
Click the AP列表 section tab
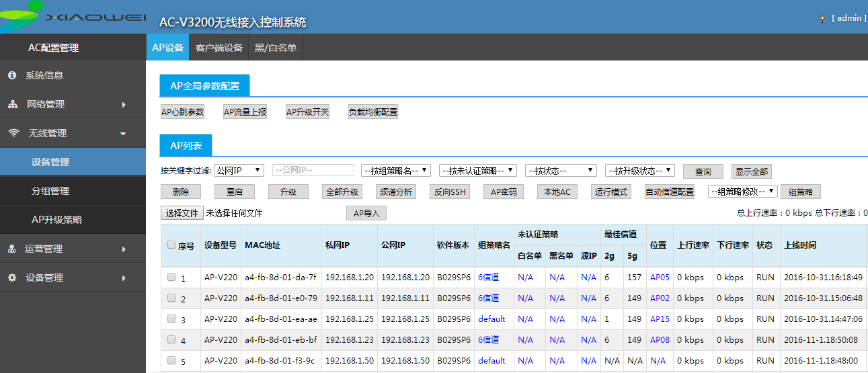coord(186,145)
